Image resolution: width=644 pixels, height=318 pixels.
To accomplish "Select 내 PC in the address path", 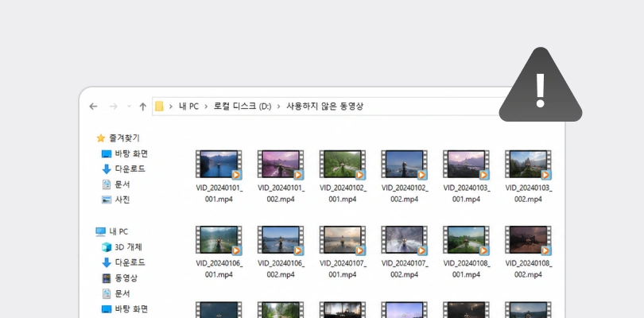I will (x=188, y=107).
